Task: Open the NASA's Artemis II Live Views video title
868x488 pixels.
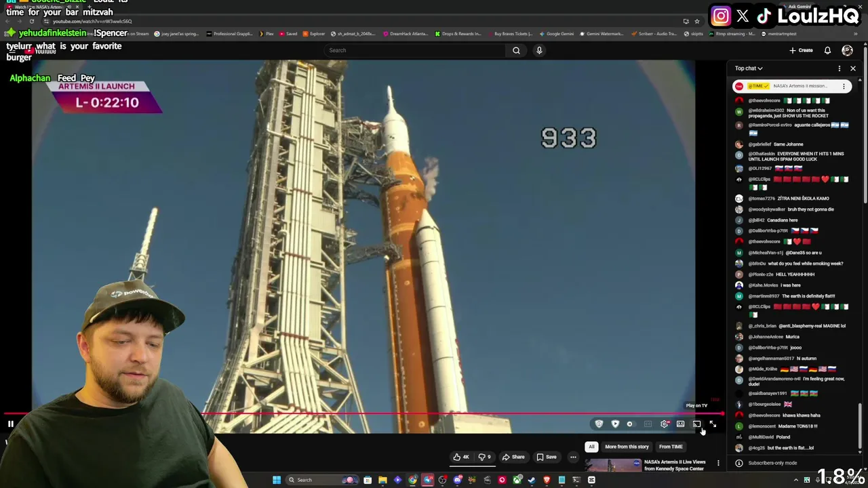Action: coord(675,465)
